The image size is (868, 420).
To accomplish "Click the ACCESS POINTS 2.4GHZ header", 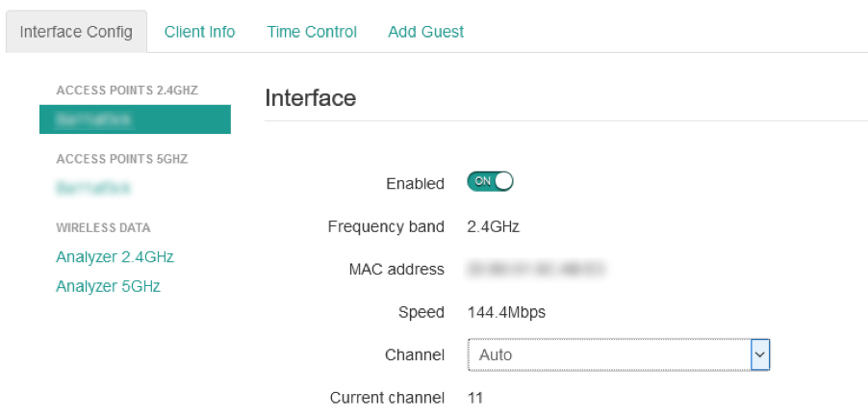I will coord(127,91).
